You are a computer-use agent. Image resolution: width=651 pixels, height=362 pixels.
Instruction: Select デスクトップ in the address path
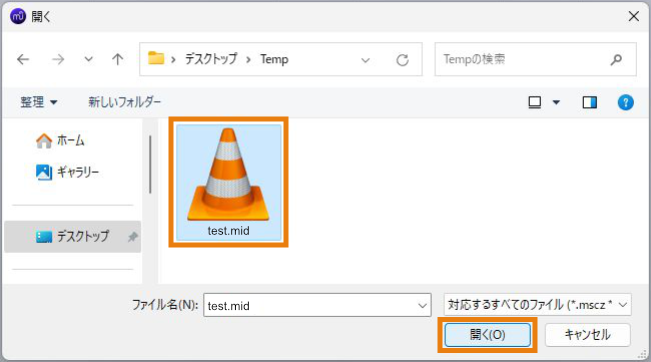pos(211,59)
